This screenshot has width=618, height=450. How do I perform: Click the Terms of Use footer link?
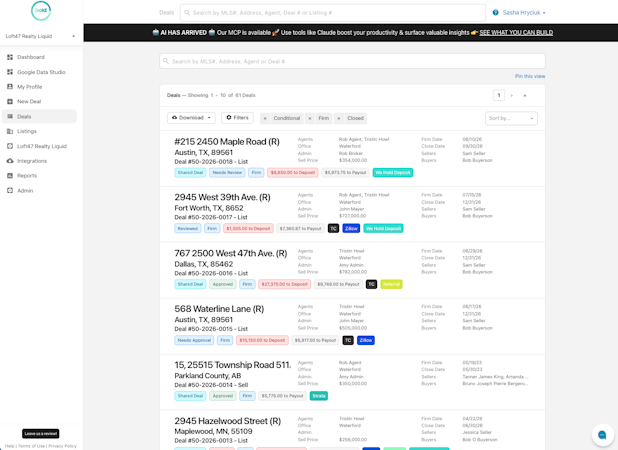click(x=32, y=446)
